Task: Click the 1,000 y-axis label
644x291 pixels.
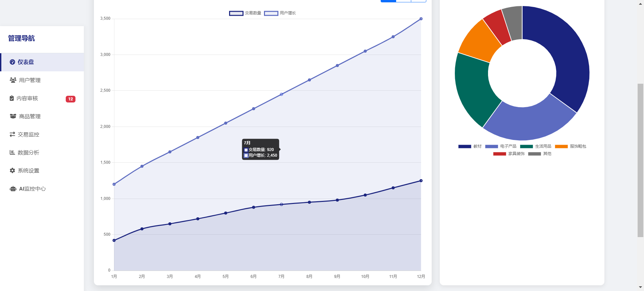Action: click(105, 199)
